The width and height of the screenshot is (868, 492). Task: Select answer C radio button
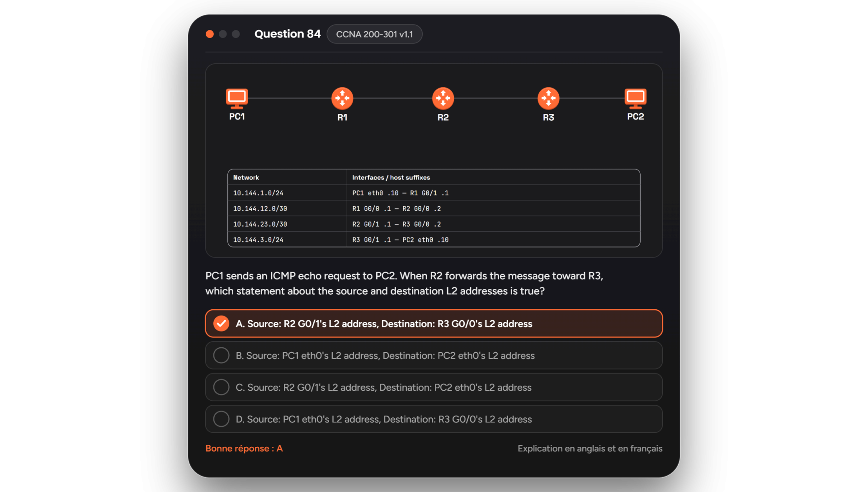coord(221,387)
